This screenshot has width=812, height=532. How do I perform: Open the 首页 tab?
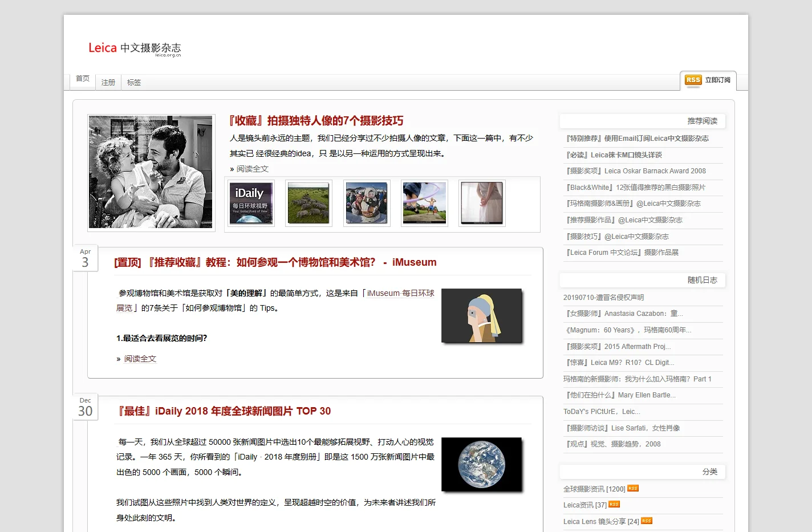click(83, 79)
